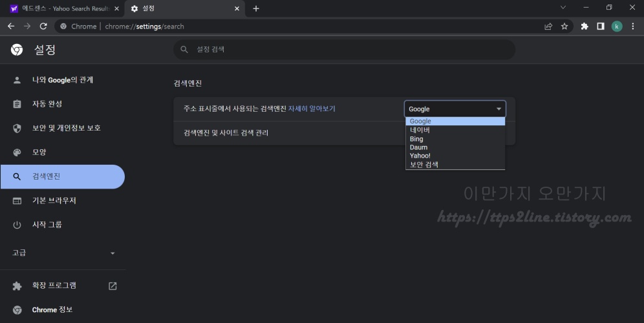Click the palette icon for 모양
The image size is (644, 323).
[17, 152]
